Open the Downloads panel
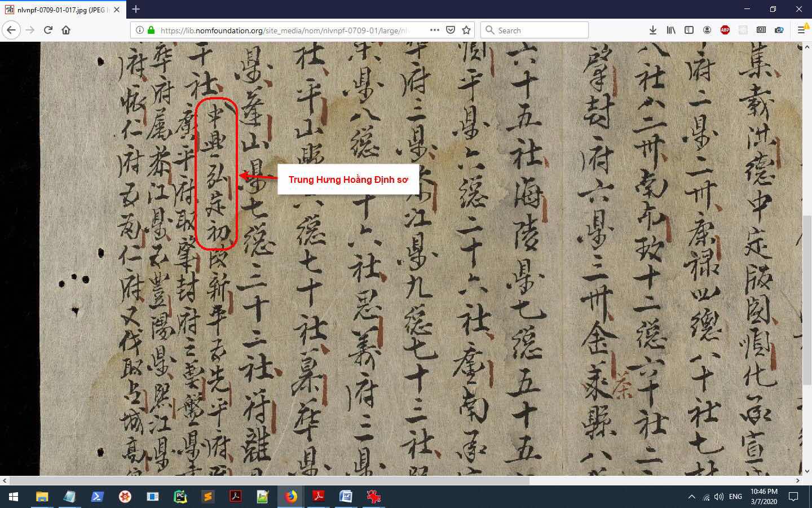The width and height of the screenshot is (812, 508). tap(653, 30)
